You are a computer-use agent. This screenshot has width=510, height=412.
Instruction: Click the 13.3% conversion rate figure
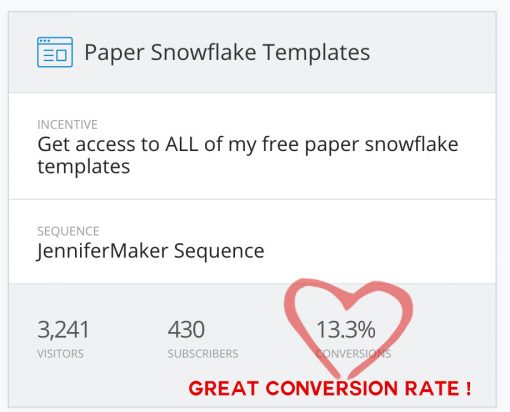[346, 330]
